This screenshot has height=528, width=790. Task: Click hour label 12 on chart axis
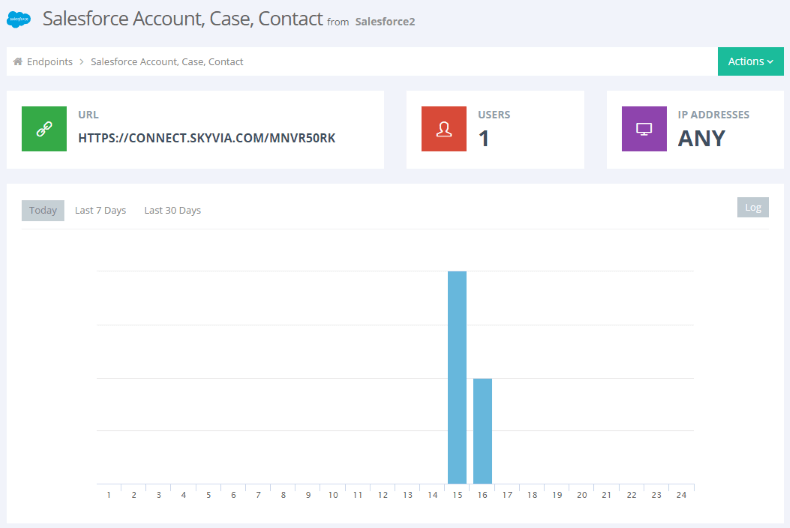tap(383, 495)
